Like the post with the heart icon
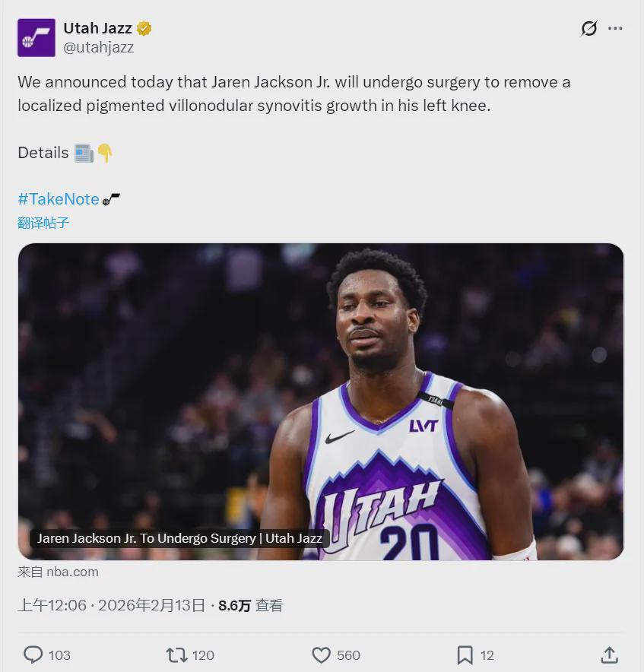The height and width of the screenshot is (672, 644). (x=322, y=655)
